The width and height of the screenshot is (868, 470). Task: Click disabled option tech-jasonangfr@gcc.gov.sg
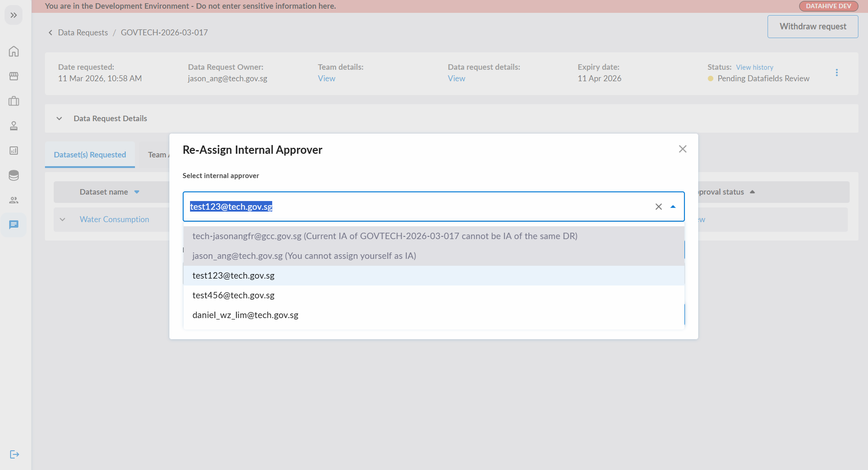tap(434, 236)
